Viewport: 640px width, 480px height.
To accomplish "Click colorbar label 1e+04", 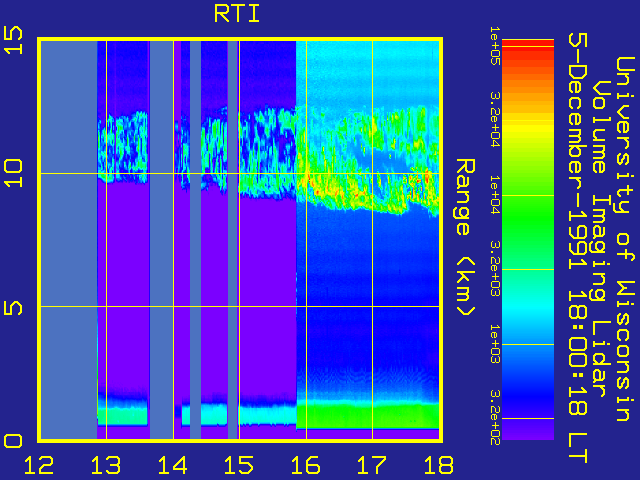I will [495, 195].
